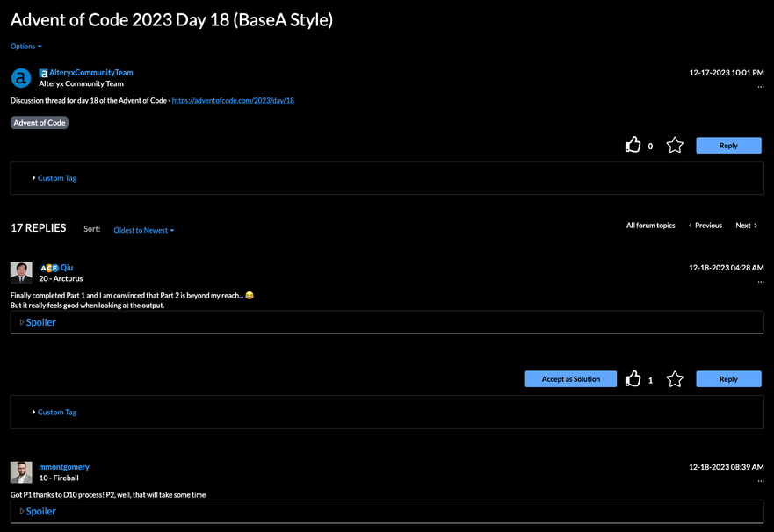The image size is (774, 532).
Task: Click the Alteryx rank badge beside AlteryxCommunityTeam
Action: [x=43, y=73]
